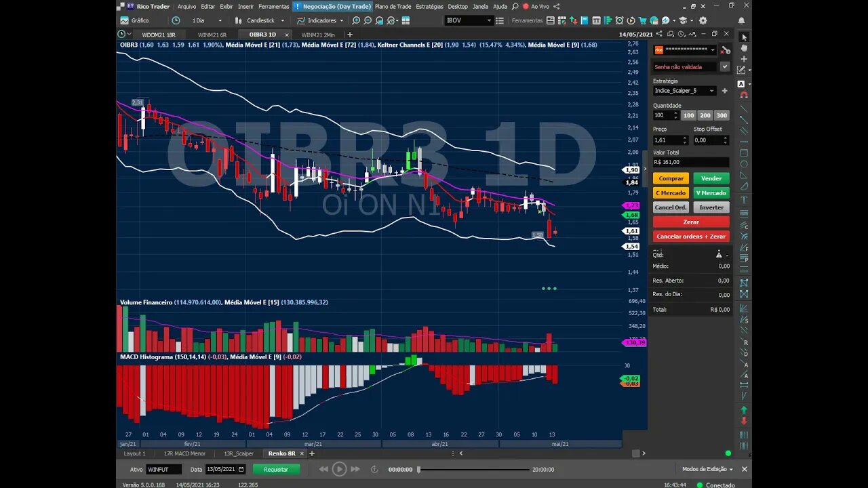The width and height of the screenshot is (868, 488).
Task: Open the Modos de Exibição dropdown
Action: click(707, 469)
